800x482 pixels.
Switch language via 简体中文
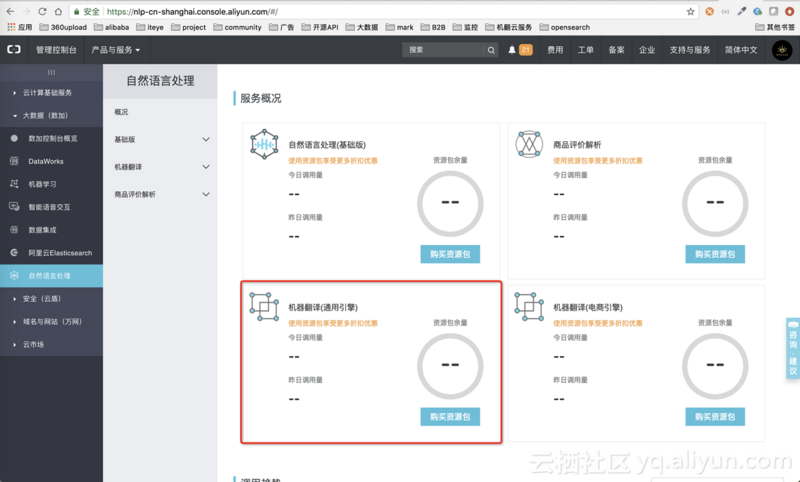741,49
